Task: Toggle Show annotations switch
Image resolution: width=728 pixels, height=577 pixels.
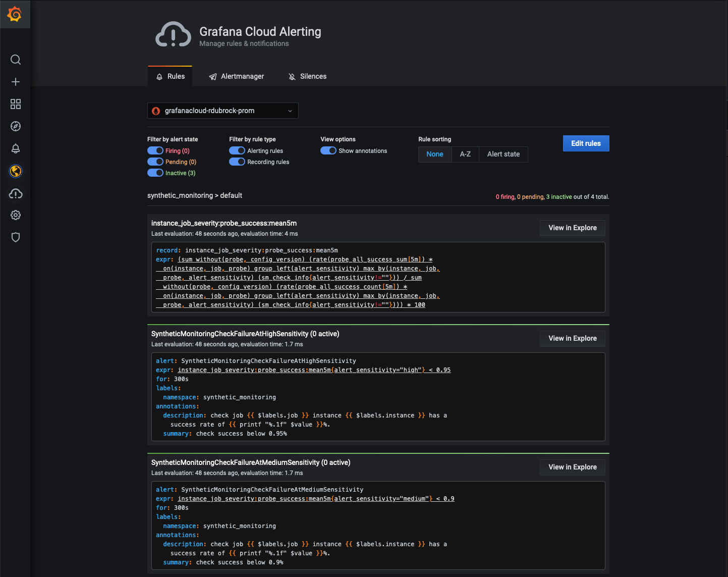Action: coord(328,150)
